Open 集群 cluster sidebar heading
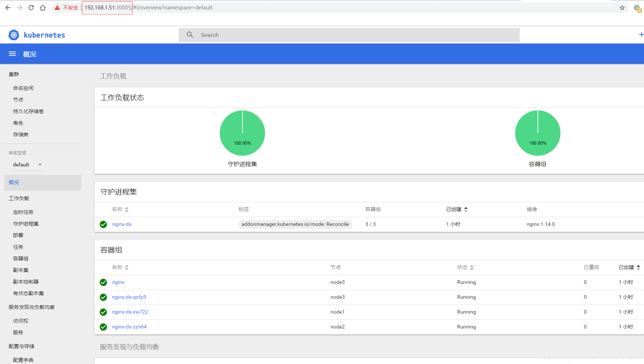Viewport: 644px width, 364px height. click(14, 74)
